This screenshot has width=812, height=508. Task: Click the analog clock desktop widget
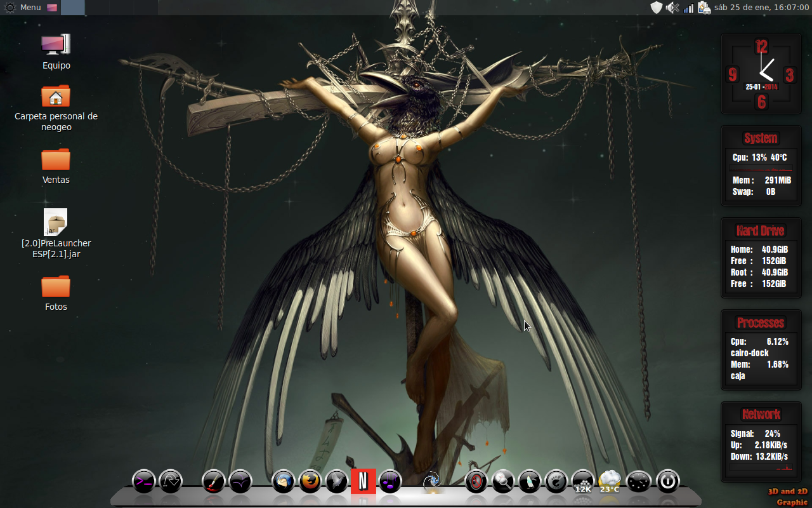[761, 74]
